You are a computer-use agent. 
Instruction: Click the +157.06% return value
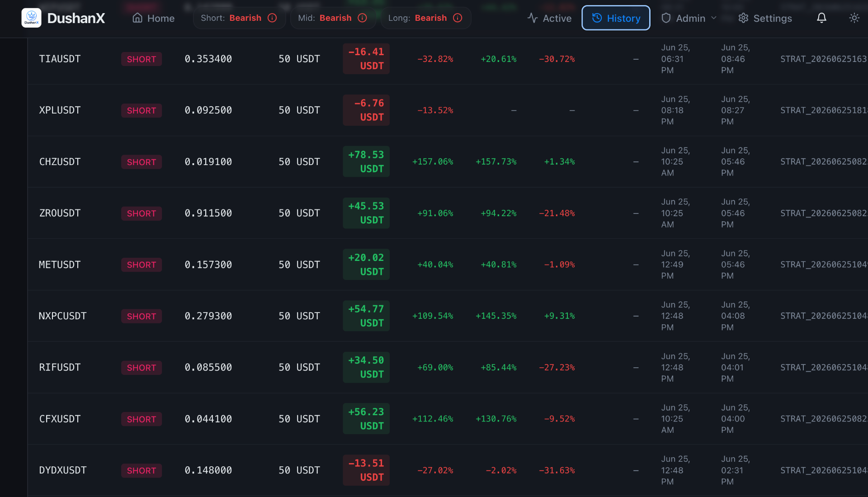coord(433,162)
